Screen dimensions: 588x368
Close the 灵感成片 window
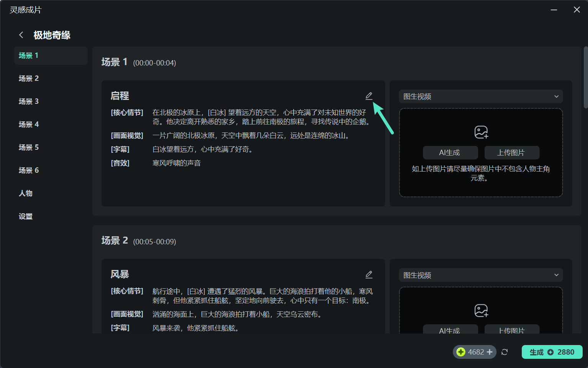pos(577,10)
